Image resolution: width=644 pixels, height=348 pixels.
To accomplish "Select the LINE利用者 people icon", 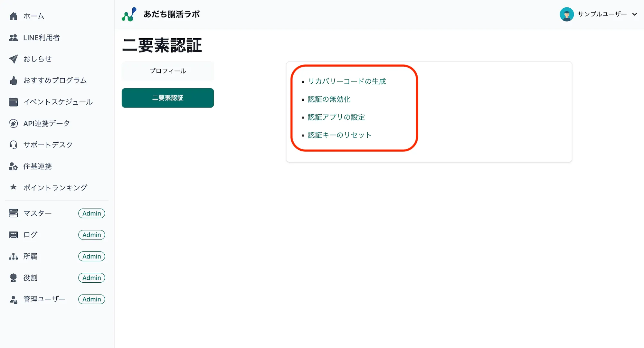I will point(13,38).
